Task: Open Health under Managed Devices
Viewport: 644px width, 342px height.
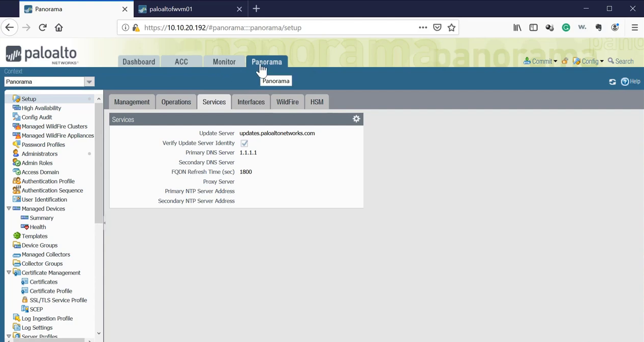Action: (x=38, y=227)
